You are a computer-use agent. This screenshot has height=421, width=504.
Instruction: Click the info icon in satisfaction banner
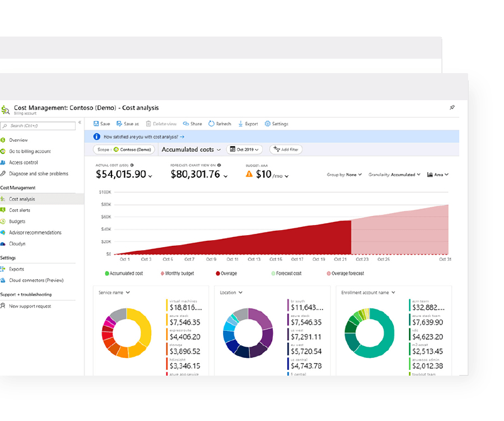click(96, 137)
